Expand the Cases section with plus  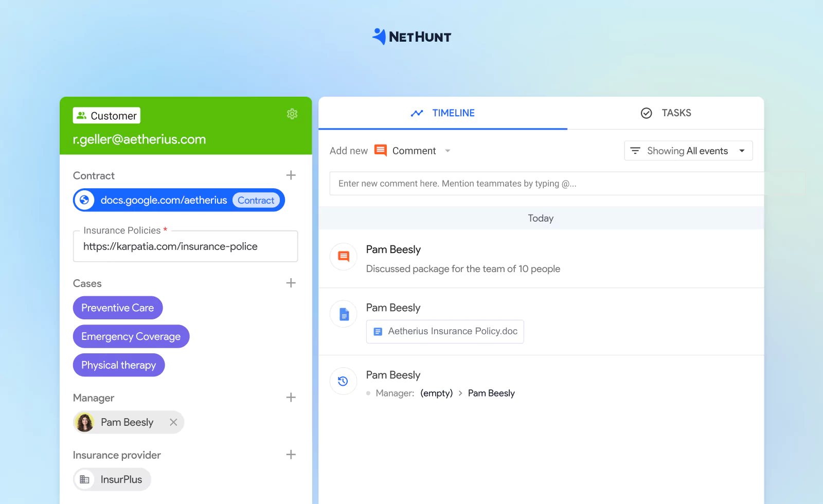(291, 282)
